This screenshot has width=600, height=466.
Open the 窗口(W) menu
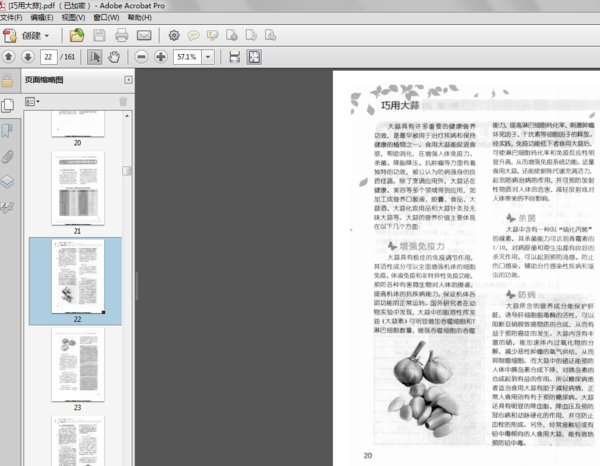(x=106, y=18)
